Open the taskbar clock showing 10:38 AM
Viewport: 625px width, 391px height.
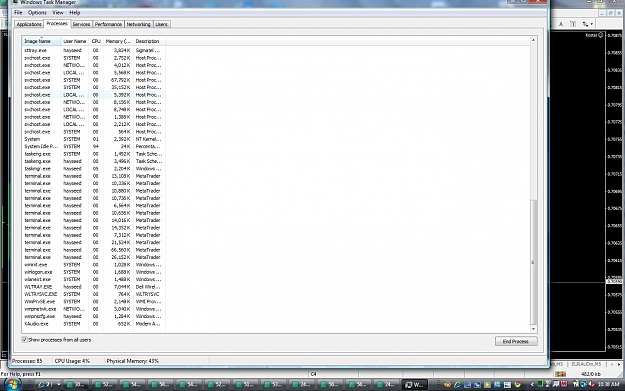pyautogui.click(x=609, y=385)
